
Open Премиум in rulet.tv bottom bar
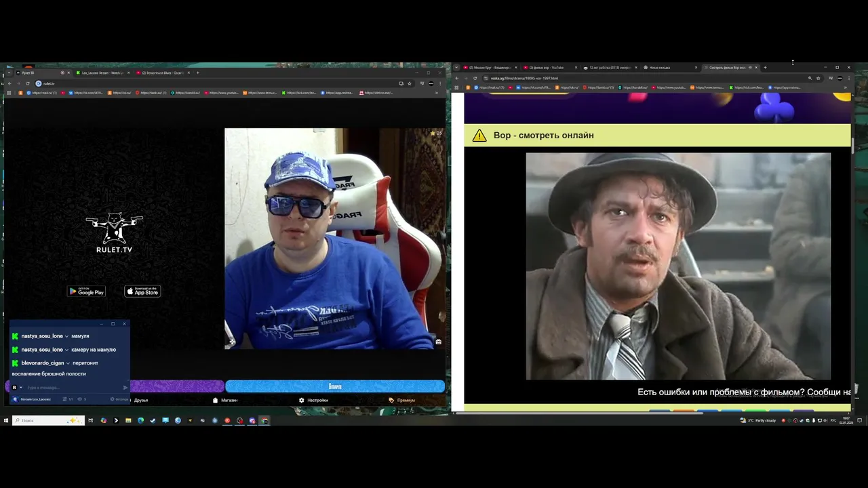click(401, 400)
